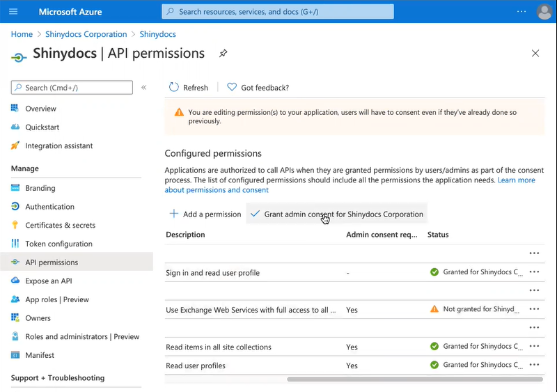Navigate to Shinydocs Corporation breadcrumb
This screenshot has width=557, height=392.
pos(86,34)
